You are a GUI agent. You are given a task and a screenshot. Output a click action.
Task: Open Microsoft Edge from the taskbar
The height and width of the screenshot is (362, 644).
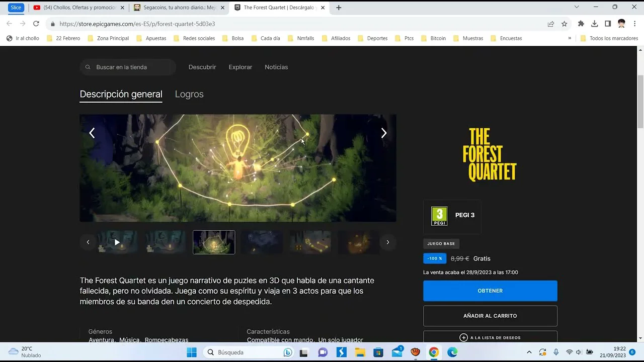click(x=452, y=352)
